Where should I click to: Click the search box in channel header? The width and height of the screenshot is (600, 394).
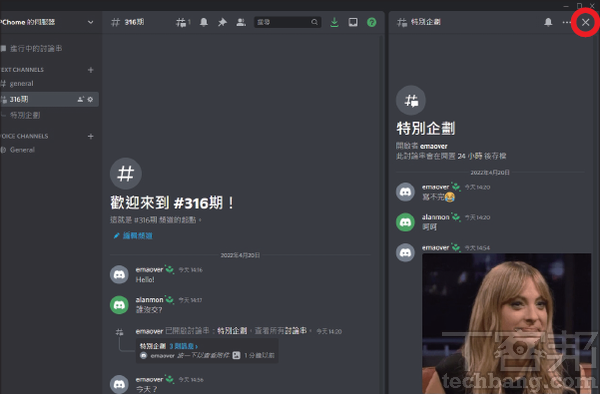287,22
